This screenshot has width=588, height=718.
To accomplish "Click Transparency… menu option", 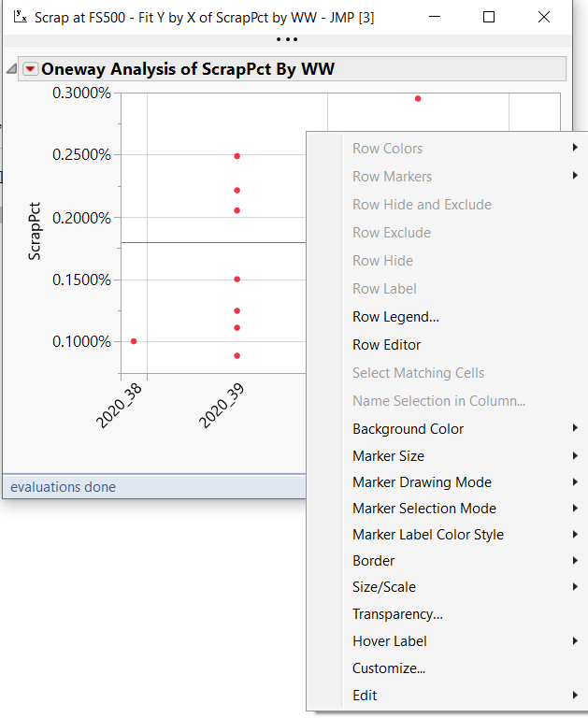I will (x=397, y=614).
